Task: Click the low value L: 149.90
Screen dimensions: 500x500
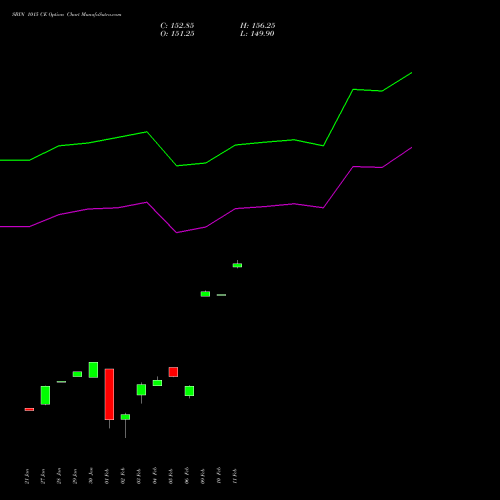Action: (x=257, y=34)
